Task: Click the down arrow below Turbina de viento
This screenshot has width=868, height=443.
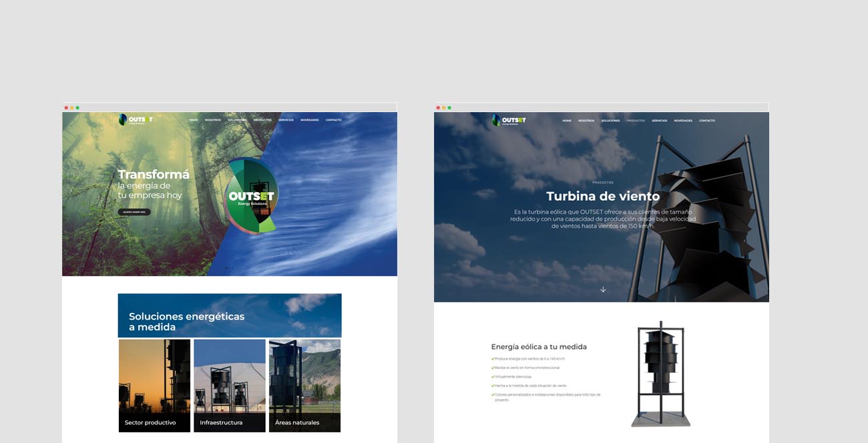Action: click(603, 290)
